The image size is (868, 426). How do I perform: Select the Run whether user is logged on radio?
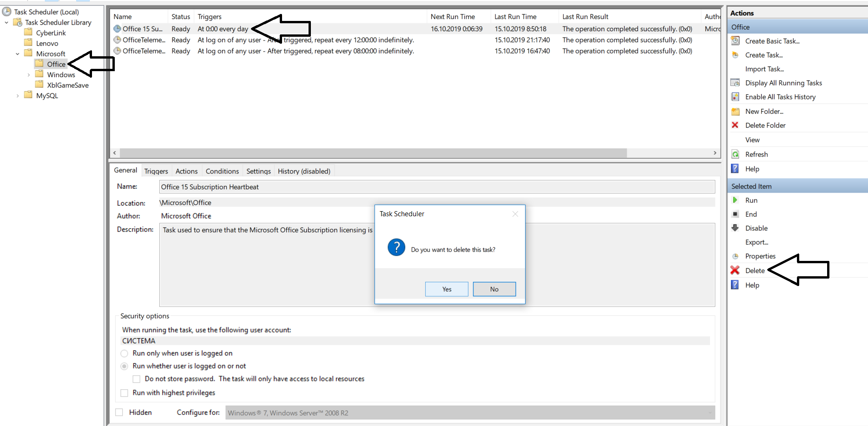[125, 366]
